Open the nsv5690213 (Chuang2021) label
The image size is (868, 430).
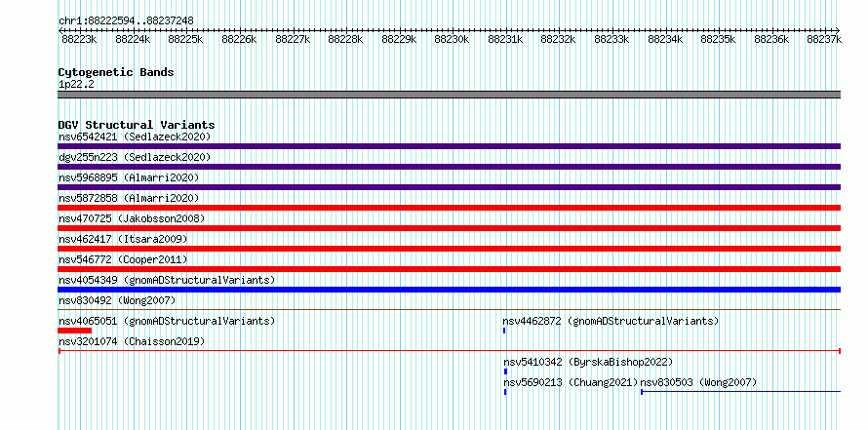coord(571,382)
